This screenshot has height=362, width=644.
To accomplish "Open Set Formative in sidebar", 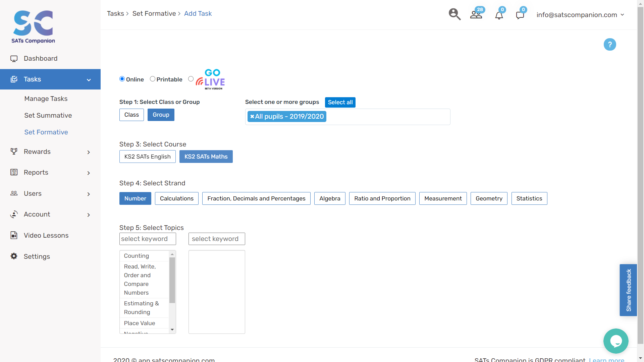I will click(46, 132).
